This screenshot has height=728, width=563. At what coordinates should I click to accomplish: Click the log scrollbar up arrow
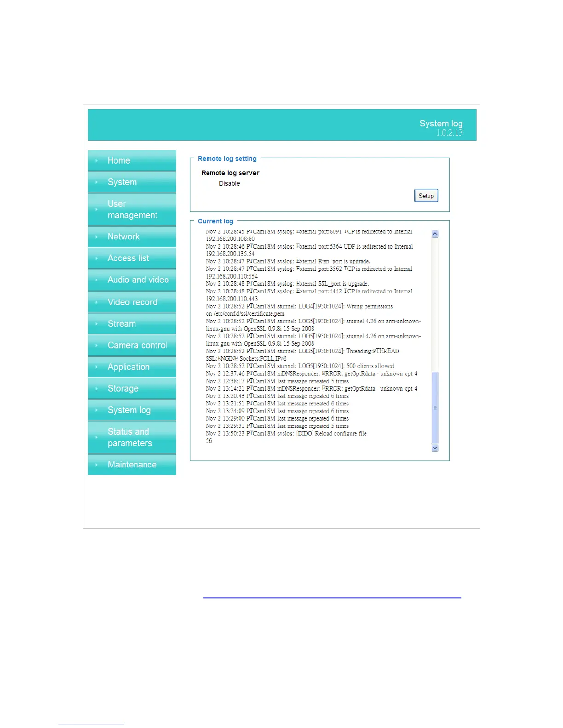point(435,234)
